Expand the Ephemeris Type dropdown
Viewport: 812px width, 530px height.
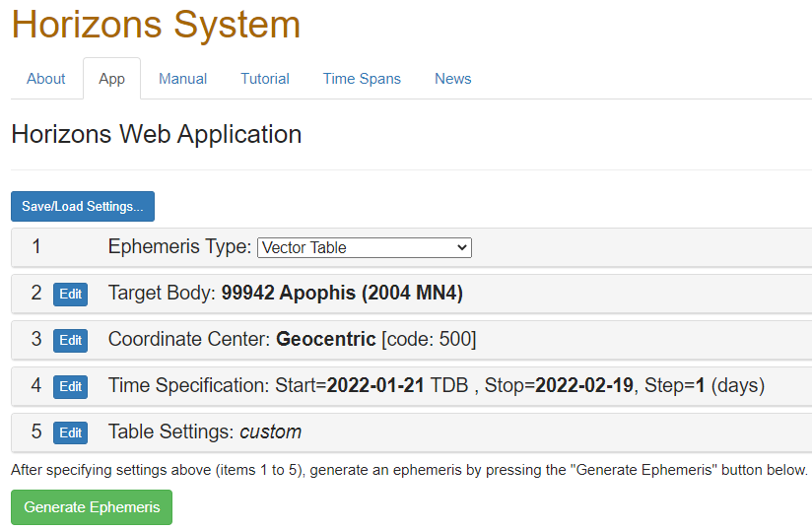[x=364, y=247]
